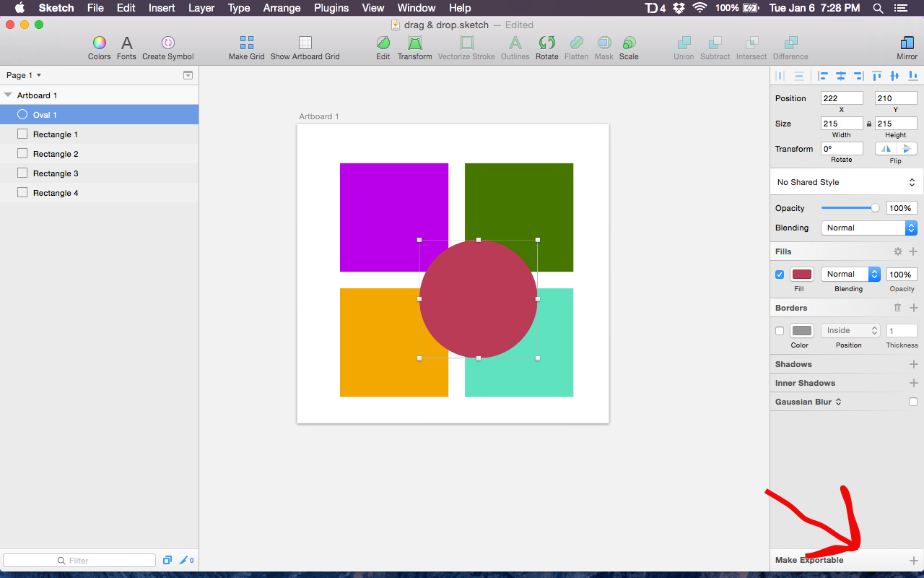Image resolution: width=924 pixels, height=578 pixels.
Task: Toggle the size proportions lock
Action: 869,124
